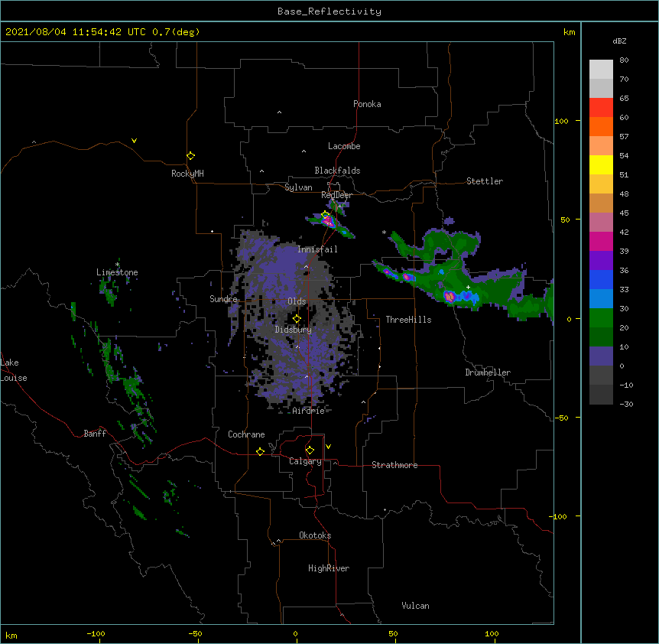
Task: Click the km unit label at top right
Action: (x=569, y=32)
